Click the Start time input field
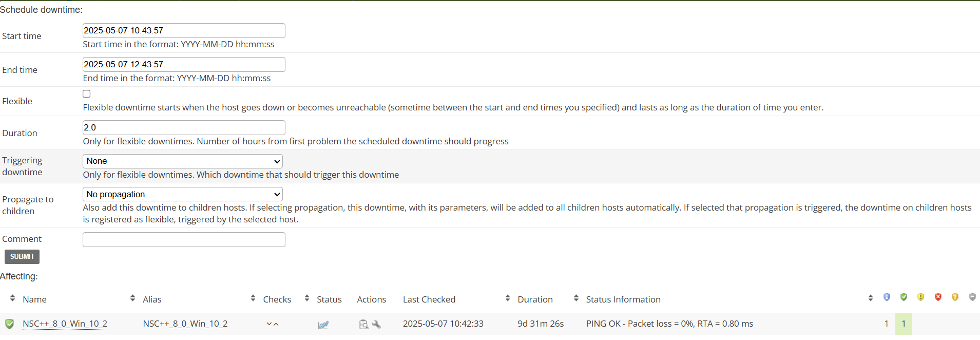The height and width of the screenshot is (340, 980). click(184, 31)
